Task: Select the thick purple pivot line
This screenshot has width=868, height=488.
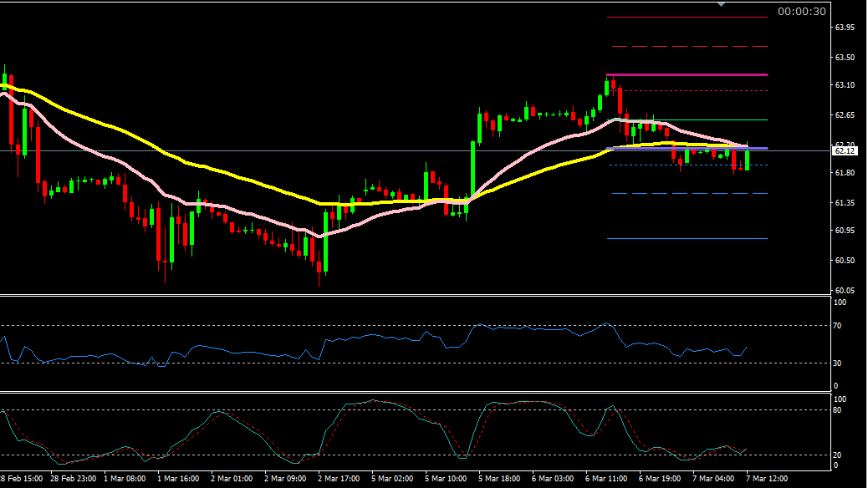Action: [687, 148]
